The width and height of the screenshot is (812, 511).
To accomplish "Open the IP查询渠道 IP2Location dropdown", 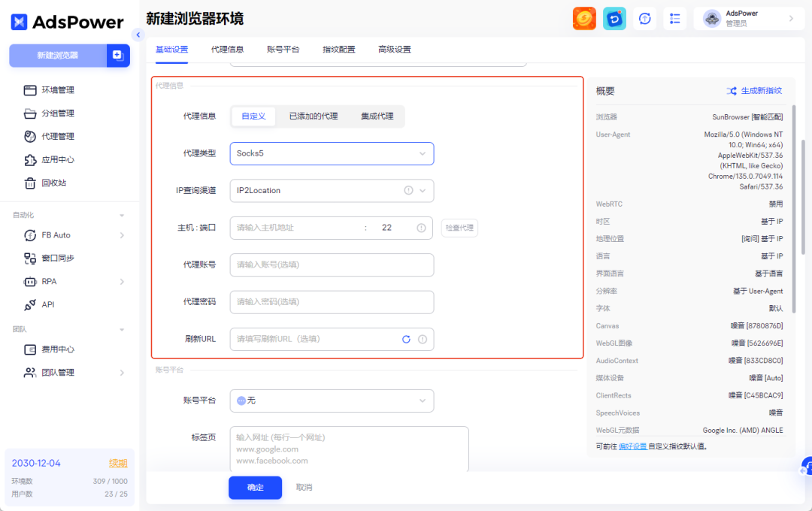I will (332, 191).
